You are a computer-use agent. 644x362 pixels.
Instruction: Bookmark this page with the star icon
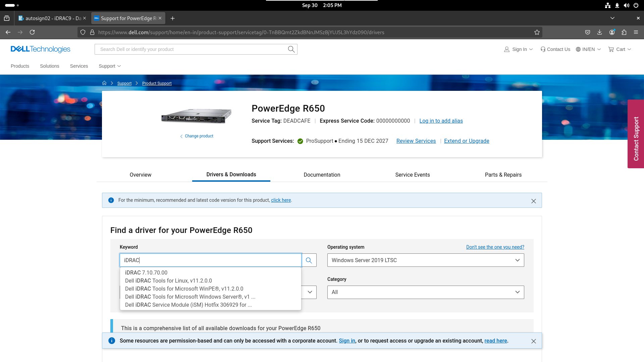coord(537,32)
